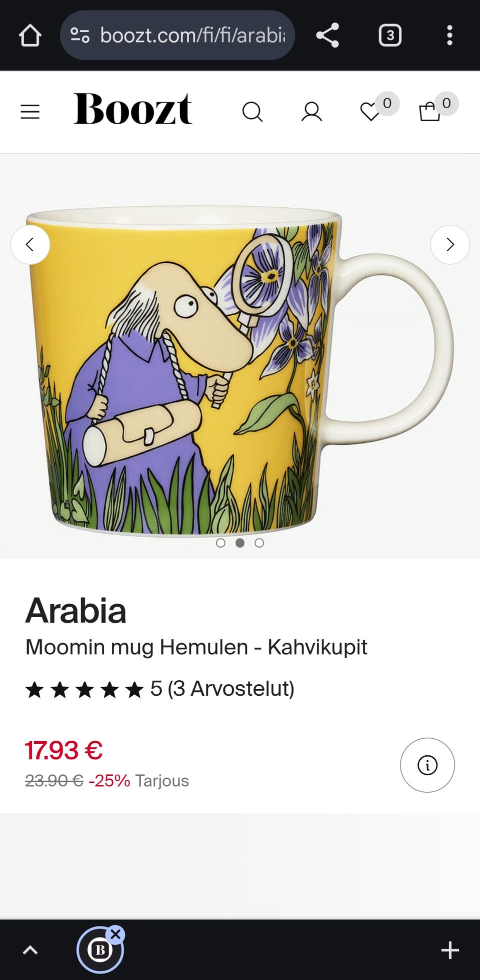Open the wishlist heart icon
Screen dimensions: 480x980
pos(370,112)
